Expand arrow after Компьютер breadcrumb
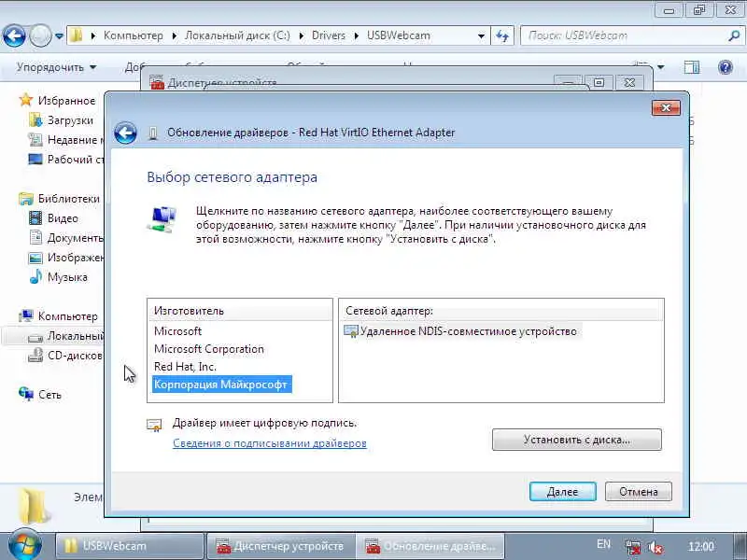The height and width of the screenshot is (560, 747). pyautogui.click(x=175, y=36)
